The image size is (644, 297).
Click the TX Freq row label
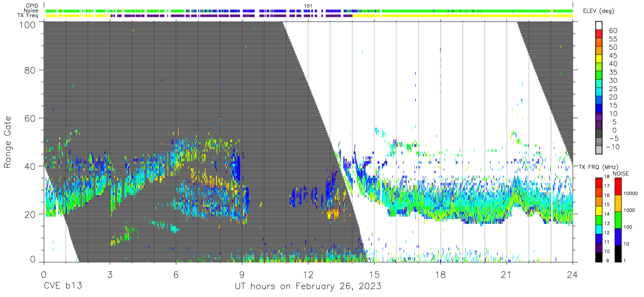point(27,15)
